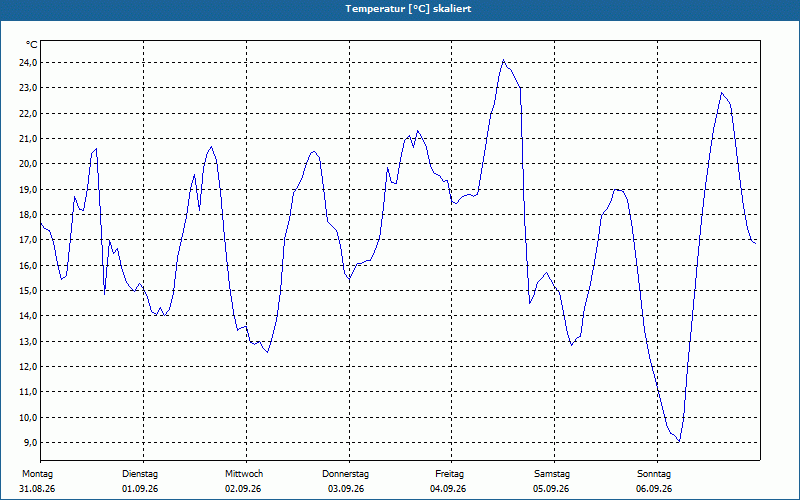Click the 21,0 y-axis label
This screenshot has width=800, height=500.
[x=28, y=138]
